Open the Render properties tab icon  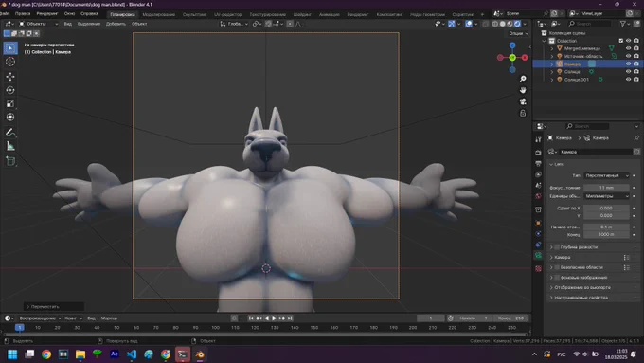[x=538, y=153]
